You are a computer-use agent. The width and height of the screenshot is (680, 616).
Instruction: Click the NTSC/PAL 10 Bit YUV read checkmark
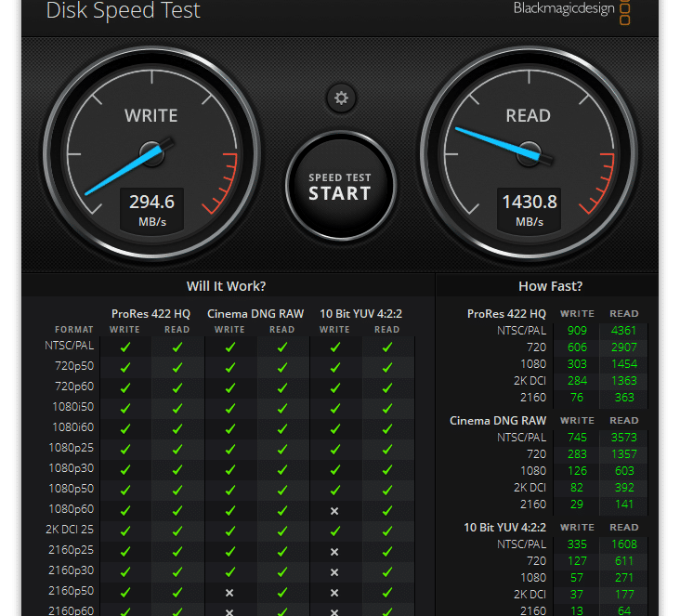[x=387, y=347]
